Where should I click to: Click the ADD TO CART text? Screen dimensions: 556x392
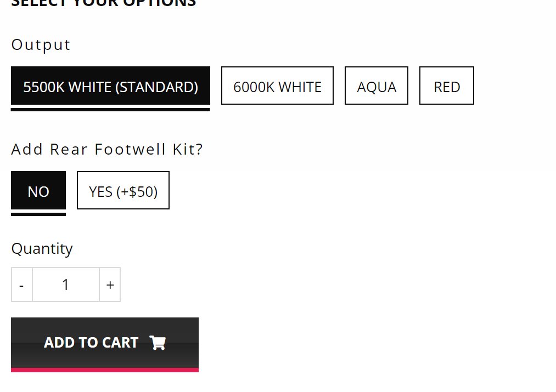91,343
